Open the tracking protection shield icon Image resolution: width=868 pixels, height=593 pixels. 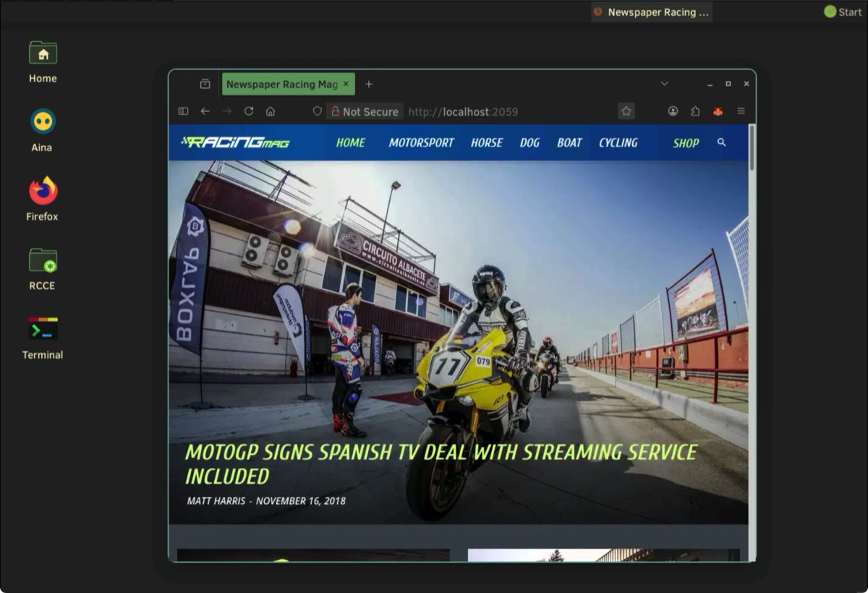317,111
